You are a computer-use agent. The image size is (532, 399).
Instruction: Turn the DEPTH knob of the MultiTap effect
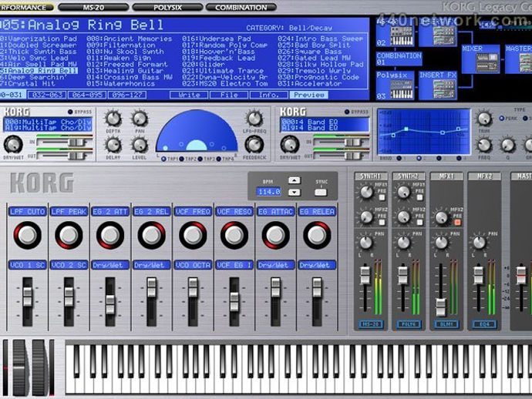pyautogui.click(x=113, y=119)
